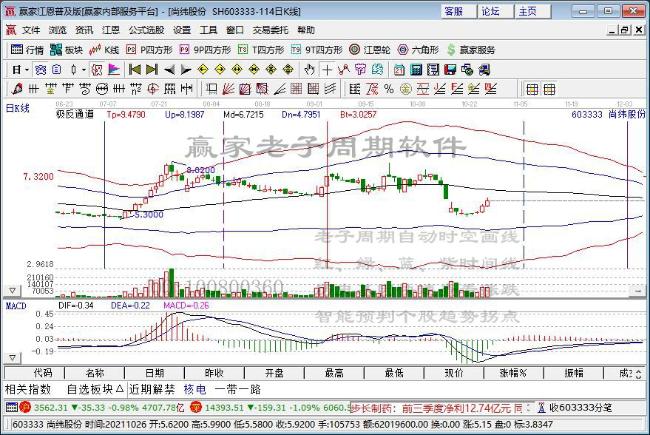Click the scroll control right of table headers
The height and width of the screenshot is (435, 650).
(639, 373)
